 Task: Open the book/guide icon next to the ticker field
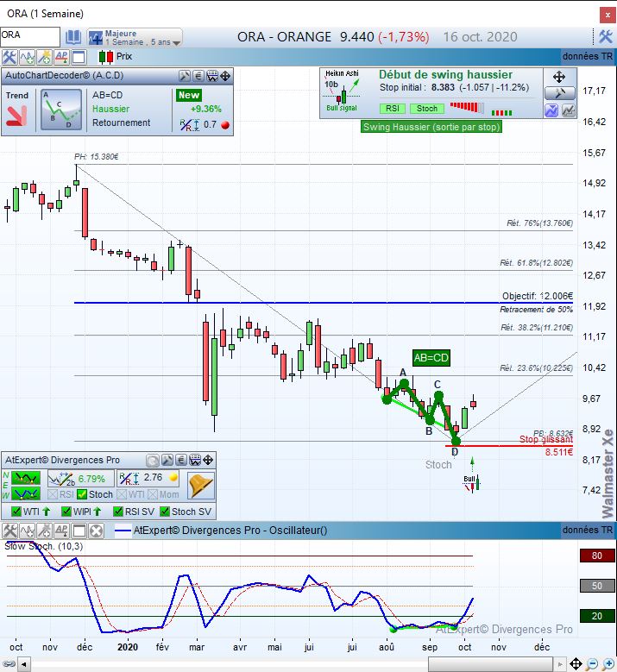point(73,37)
